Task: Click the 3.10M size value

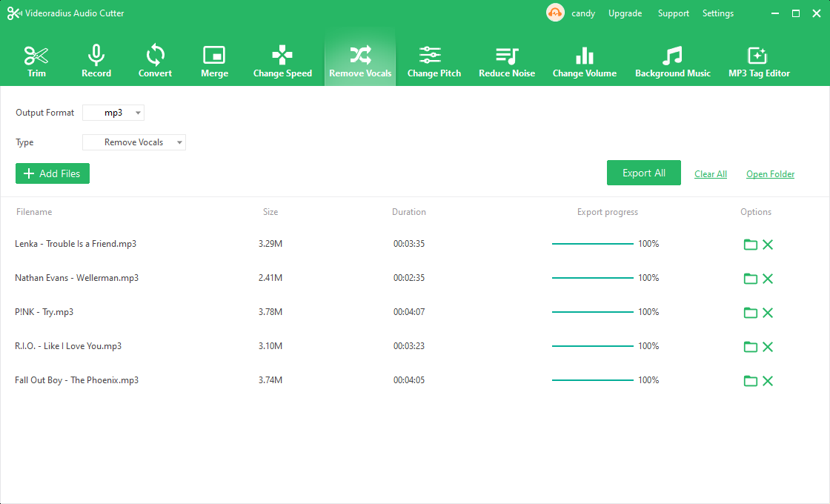Action: point(270,346)
